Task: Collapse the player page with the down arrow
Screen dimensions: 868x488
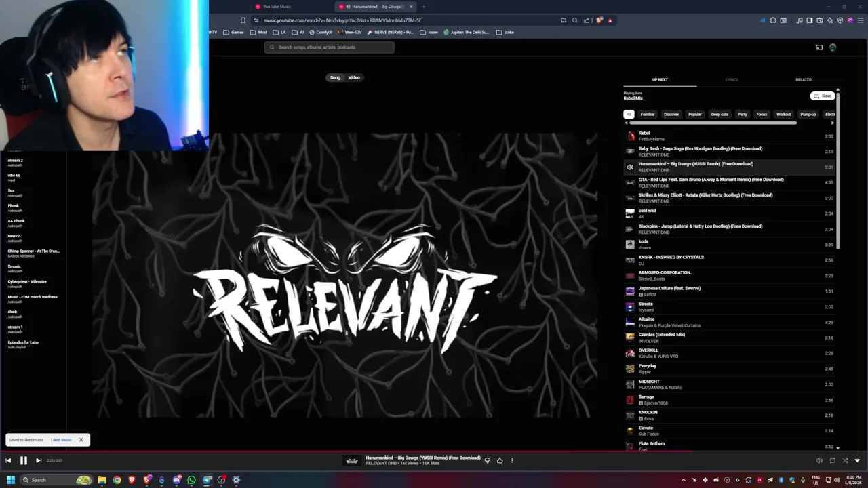Action: 857,460
